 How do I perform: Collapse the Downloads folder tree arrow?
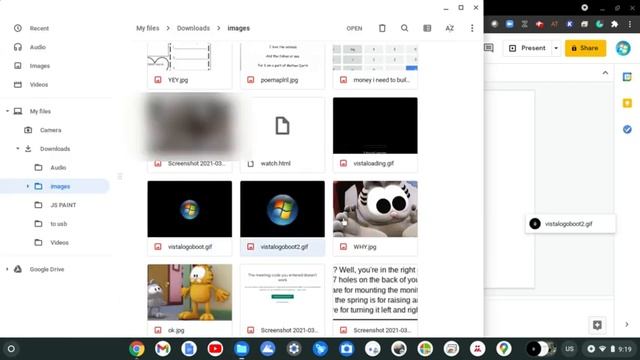pos(18,149)
